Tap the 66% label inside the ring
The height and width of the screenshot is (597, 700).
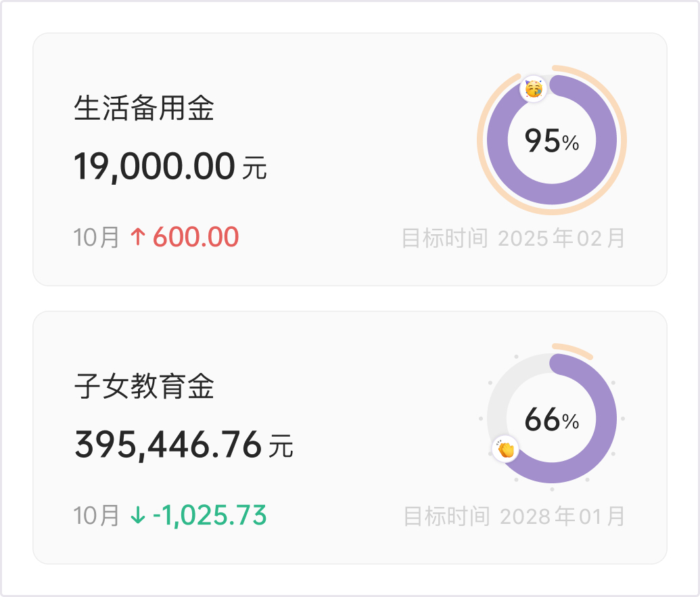[552, 420]
